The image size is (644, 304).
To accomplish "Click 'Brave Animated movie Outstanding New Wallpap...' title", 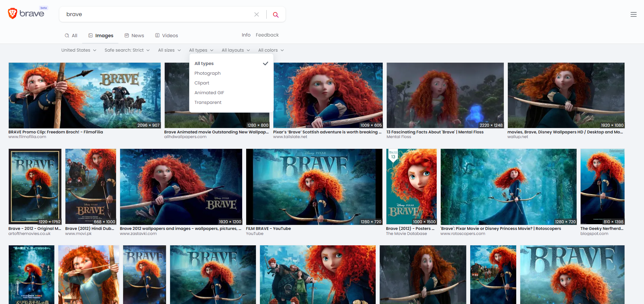I will pyautogui.click(x=216, y=132).
